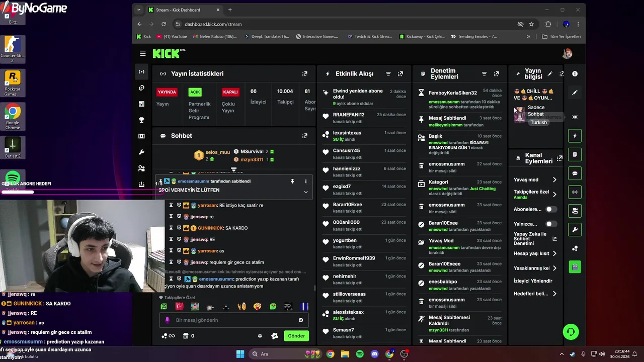Open the Kick bookmark in the bookmarks bar
644x362 pixels.
point(143,37)
